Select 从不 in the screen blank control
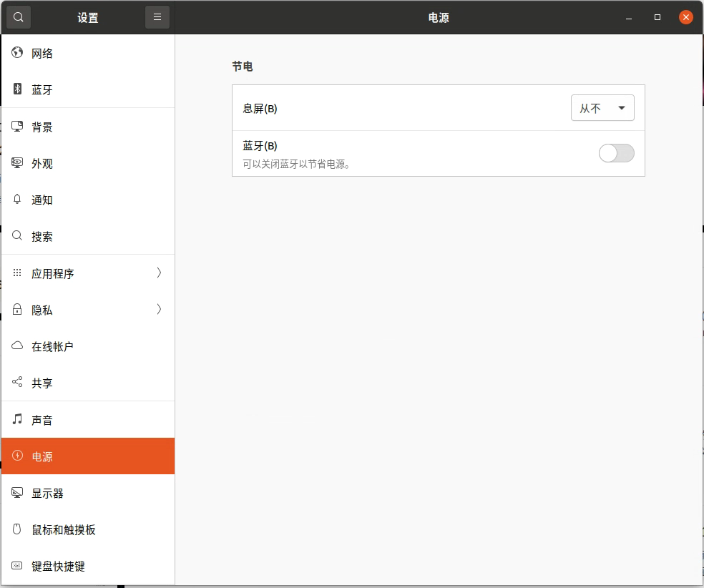Viewport: 704px width, 588px height. [x=602, y=107]
